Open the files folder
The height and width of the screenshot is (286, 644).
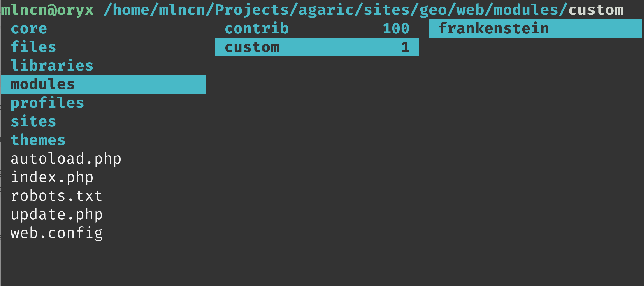tap(33, 47)
